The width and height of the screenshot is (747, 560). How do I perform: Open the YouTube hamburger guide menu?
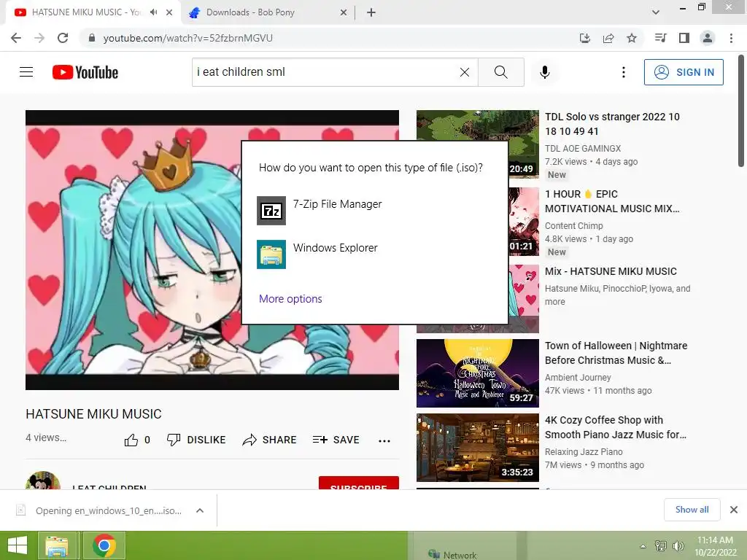tap(26, 72)
